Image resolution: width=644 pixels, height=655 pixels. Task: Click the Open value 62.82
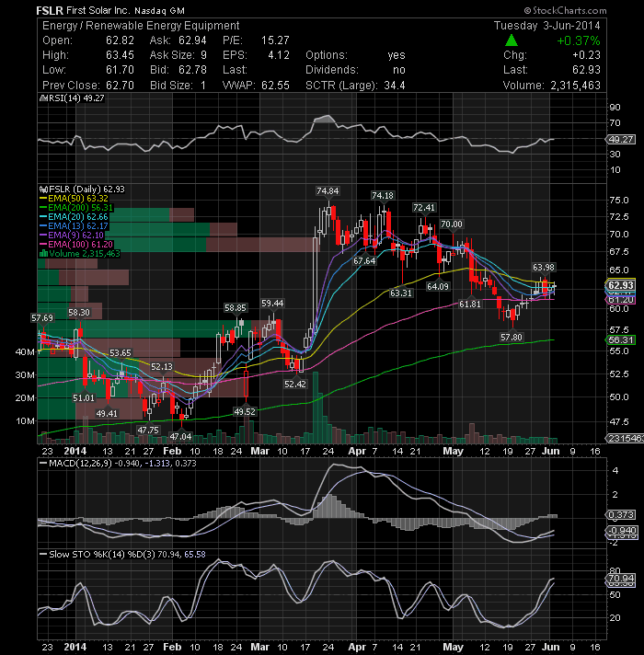(x=120, y=40)
